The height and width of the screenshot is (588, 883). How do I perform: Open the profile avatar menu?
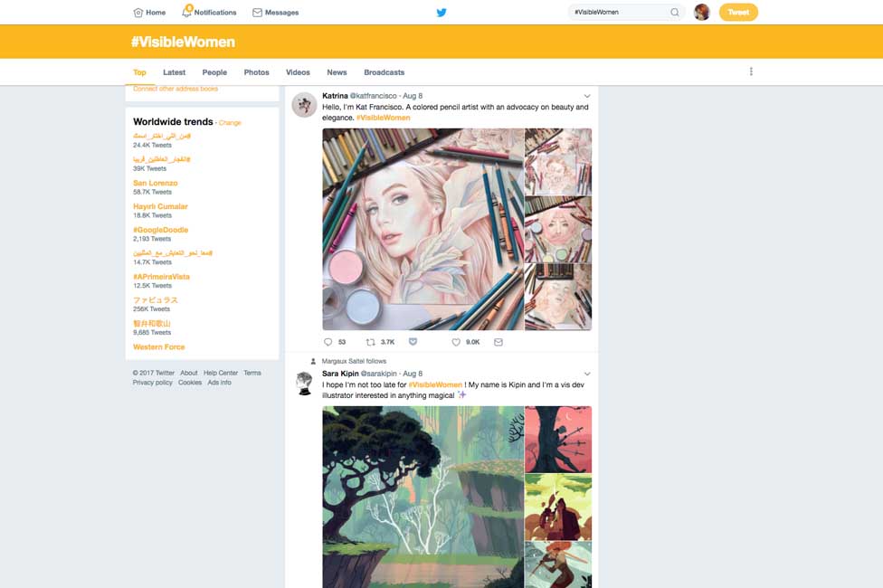(x=701, y=13)
